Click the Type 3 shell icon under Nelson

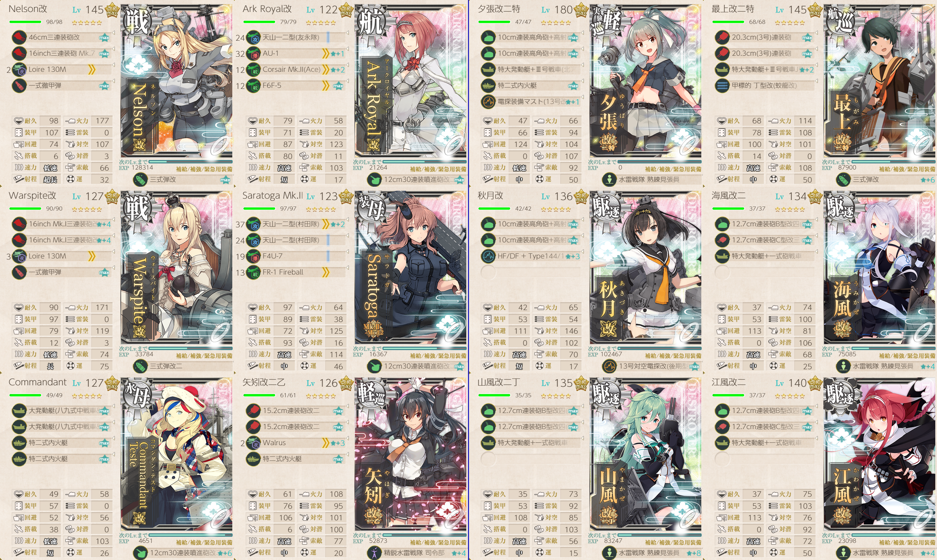click(x=141, y=179)
